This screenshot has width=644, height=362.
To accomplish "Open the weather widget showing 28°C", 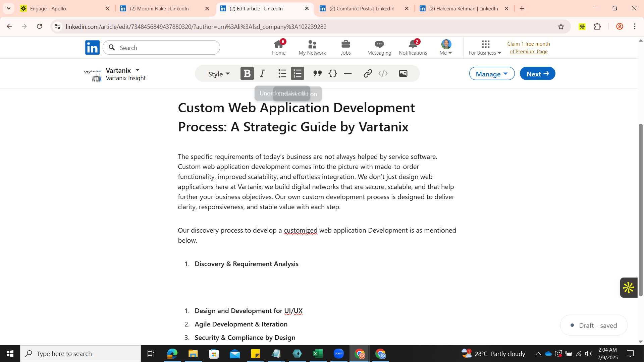I will [x=493, y=354].
